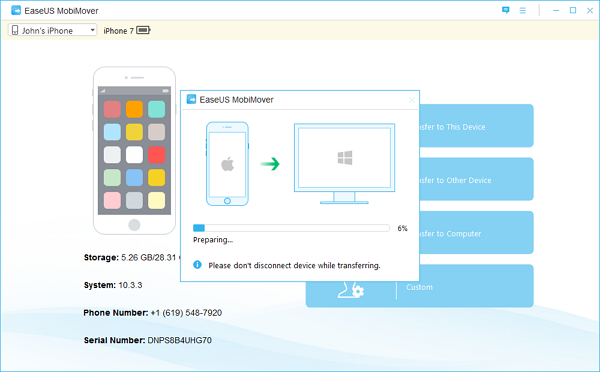The image size is (600, 372).
Task: Click the System 10.3.3 info line
Action: (x=113, y=285)
